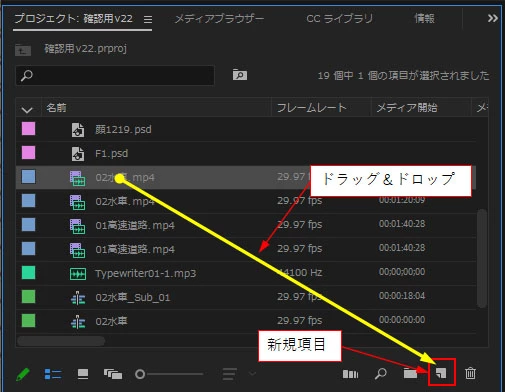Adjust the thumbnail zoom slider
Image resolution: width=505 pixels, height=392 pixels.
[169, 374]
